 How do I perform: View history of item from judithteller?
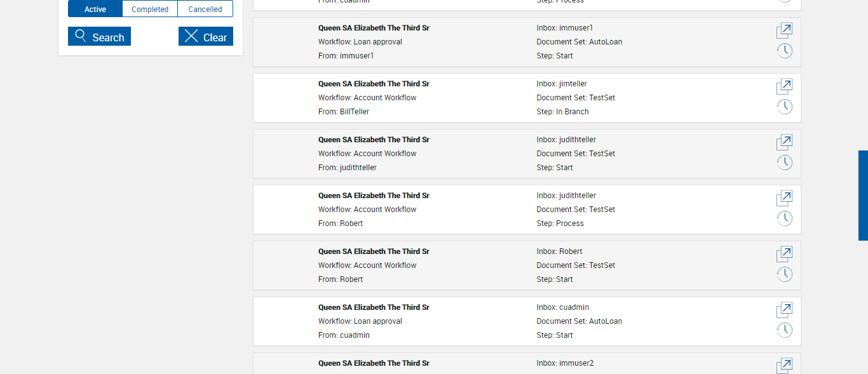(784, 163)
